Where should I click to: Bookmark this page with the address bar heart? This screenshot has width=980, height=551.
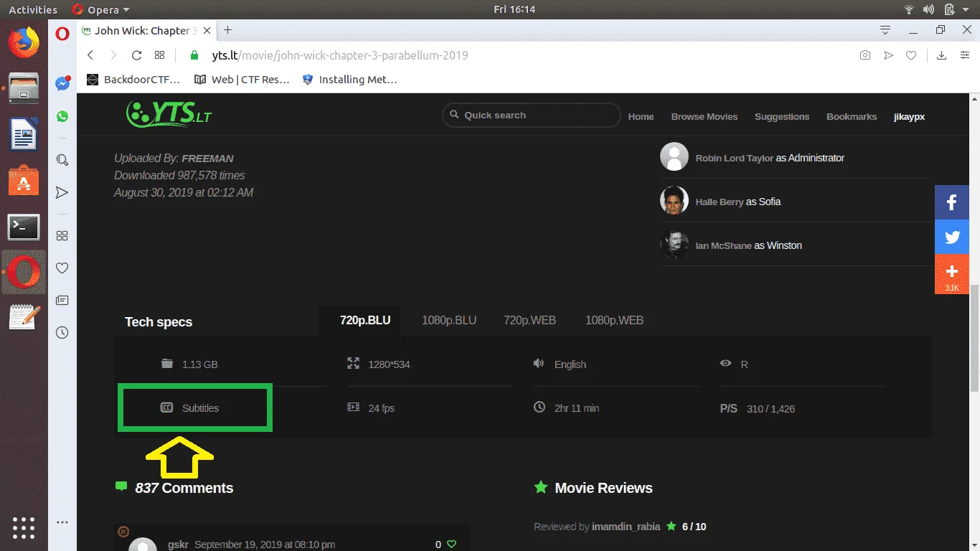click(911, 55)
